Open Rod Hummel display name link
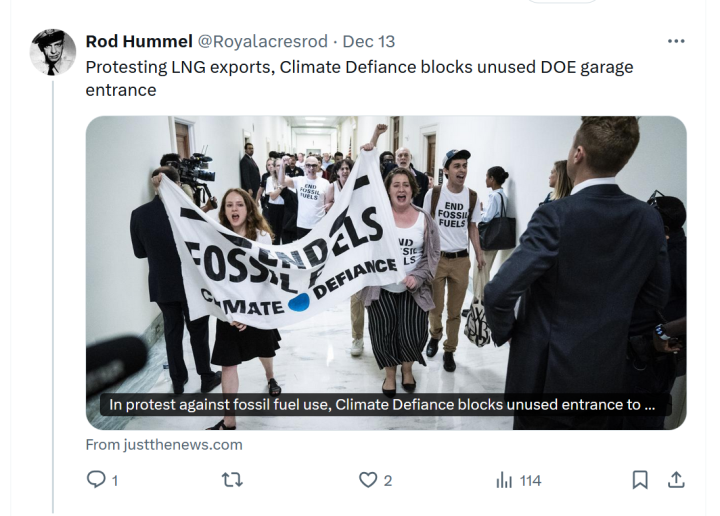Image resolution: width=720 pixels, height=516 pixels. pos(137,41)
